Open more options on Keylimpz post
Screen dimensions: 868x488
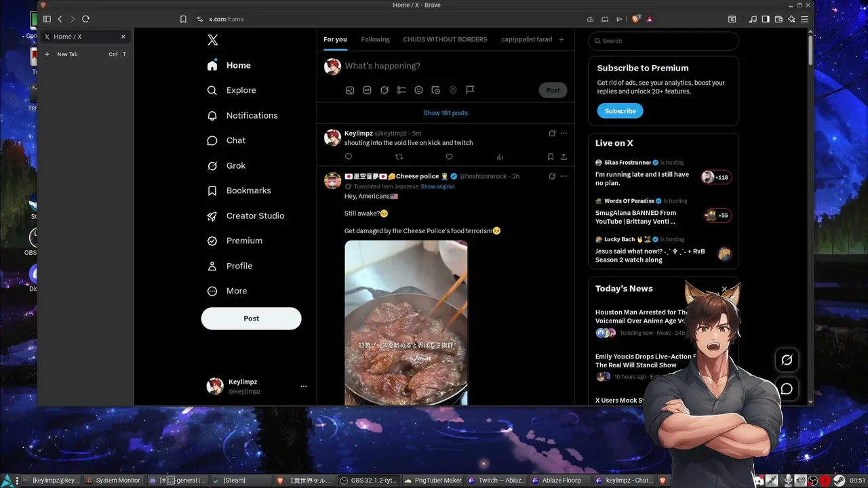(x=564, y=134)
